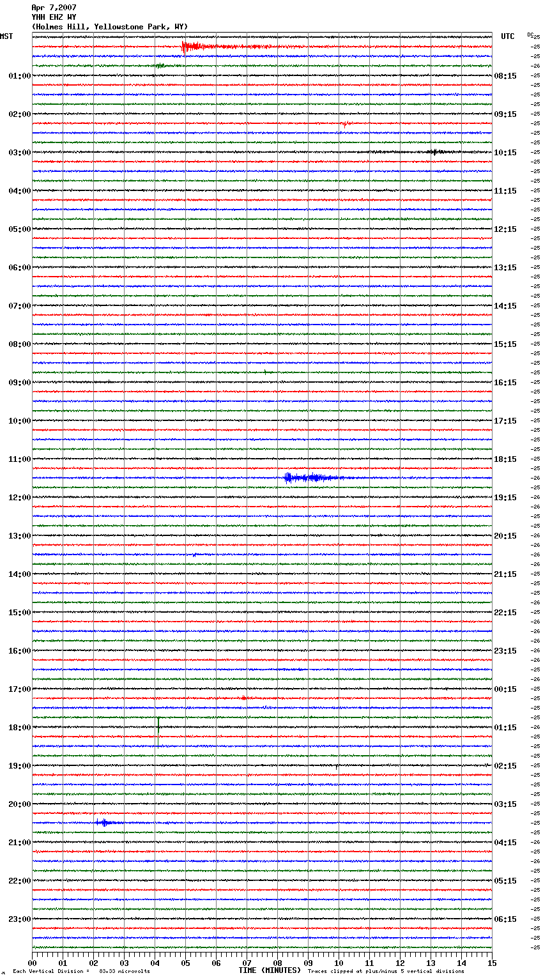Select the "08:00" MST time label
The width and height of the screenshot is (543, 980).
[x=20, y=344]
